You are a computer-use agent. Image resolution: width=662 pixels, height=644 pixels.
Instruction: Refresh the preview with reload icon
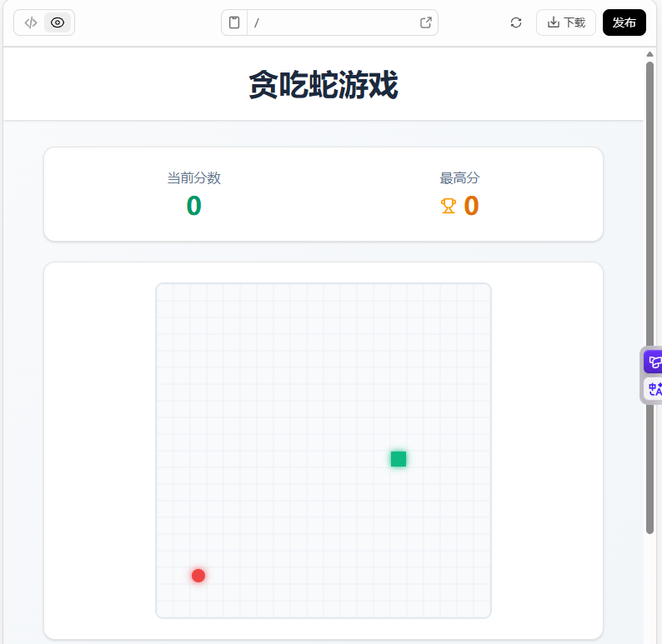pos(516,22)
